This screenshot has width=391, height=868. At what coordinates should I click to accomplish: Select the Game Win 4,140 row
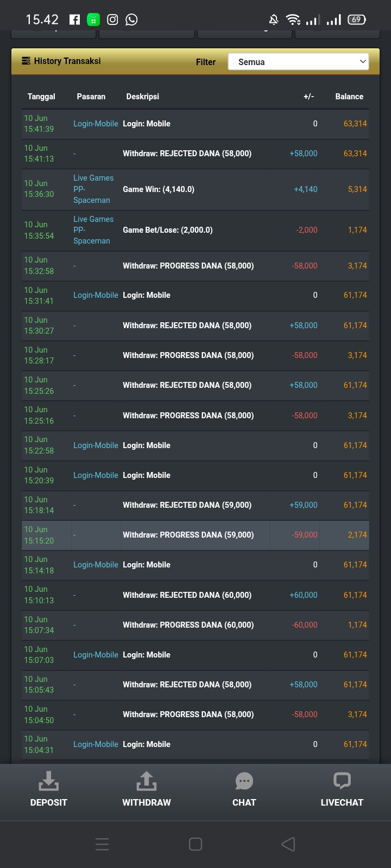[x=195, y=189]
